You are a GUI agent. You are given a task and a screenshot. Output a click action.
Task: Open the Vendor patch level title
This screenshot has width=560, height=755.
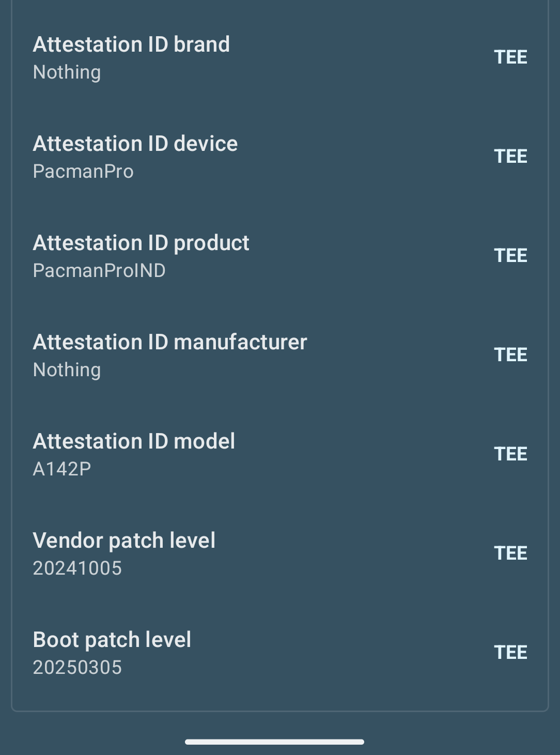pyautogui.click(x=124, y=541)
